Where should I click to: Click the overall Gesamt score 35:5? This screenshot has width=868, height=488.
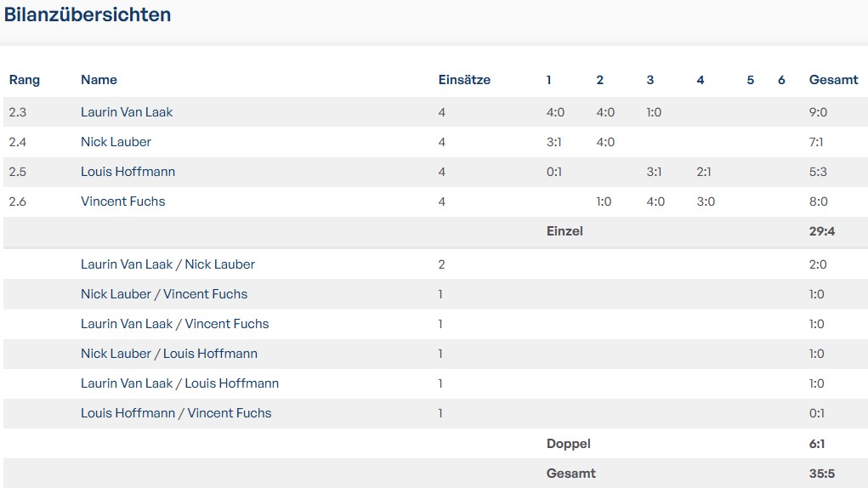pos(822,474)
